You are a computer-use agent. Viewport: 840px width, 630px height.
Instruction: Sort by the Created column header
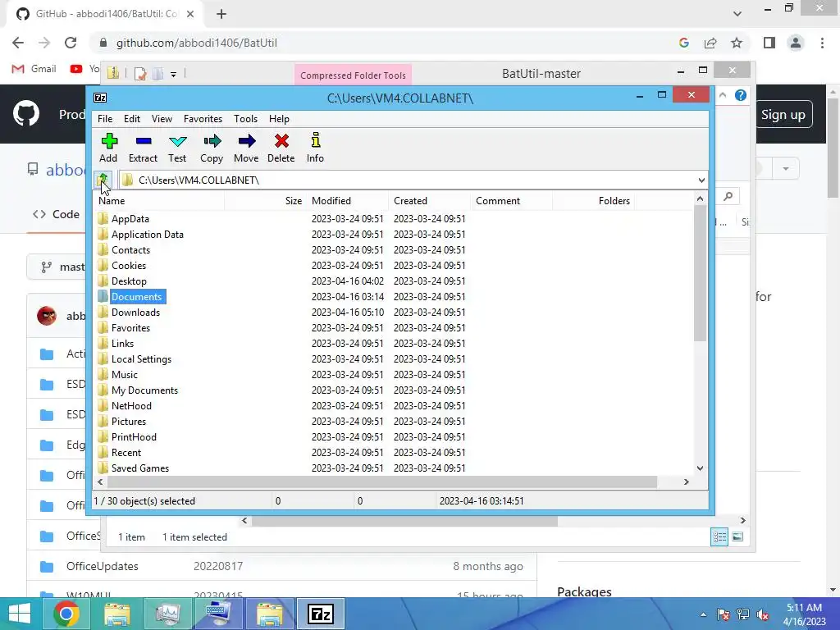tap(430, 201)
